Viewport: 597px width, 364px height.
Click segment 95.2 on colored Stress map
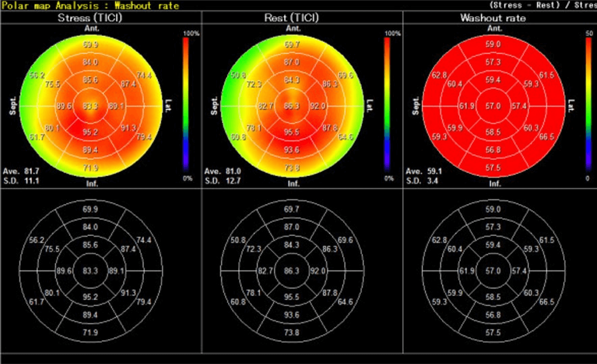(90, 132)
